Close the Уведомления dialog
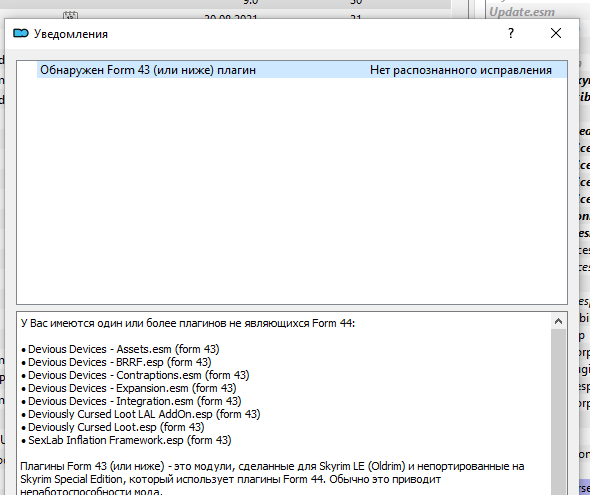 556,33
